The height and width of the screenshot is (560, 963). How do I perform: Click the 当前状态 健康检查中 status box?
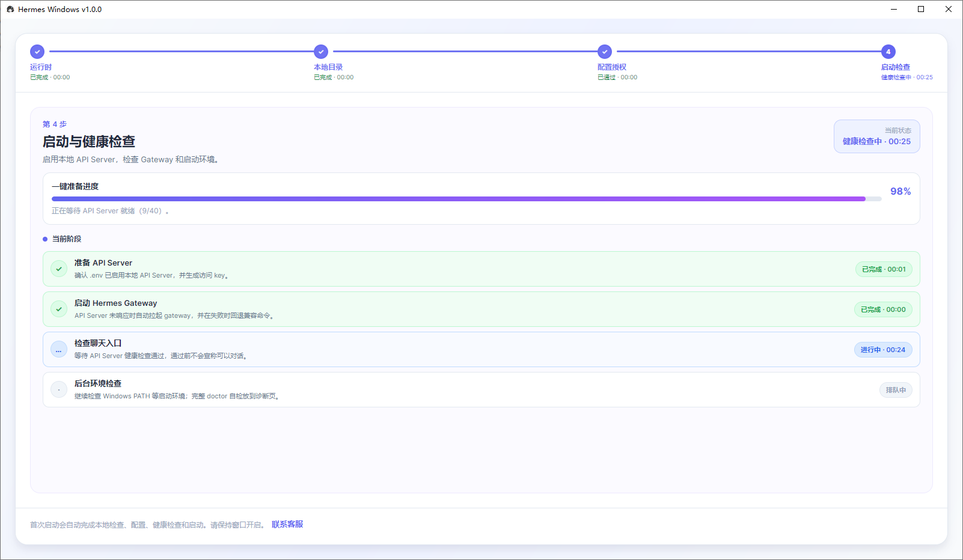tap(876, 136)
